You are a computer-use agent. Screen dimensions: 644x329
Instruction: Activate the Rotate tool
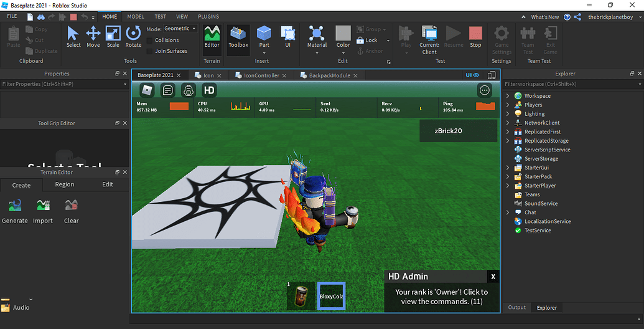click(x=133, y=37)
